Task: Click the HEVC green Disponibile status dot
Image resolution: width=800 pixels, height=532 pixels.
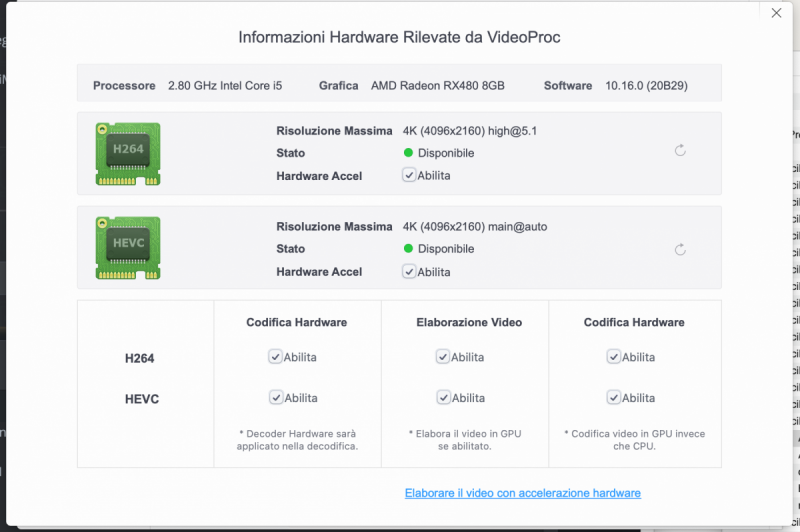Action: (x=408, y=248)
